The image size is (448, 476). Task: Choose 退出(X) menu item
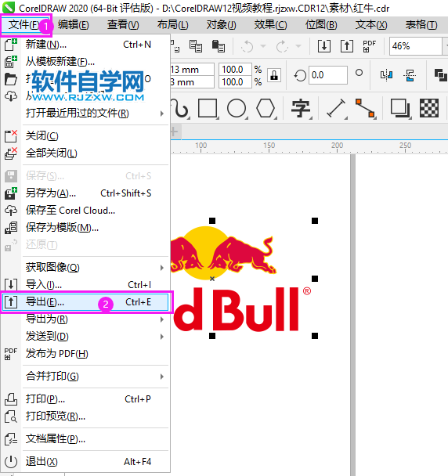tap(85, 462)
